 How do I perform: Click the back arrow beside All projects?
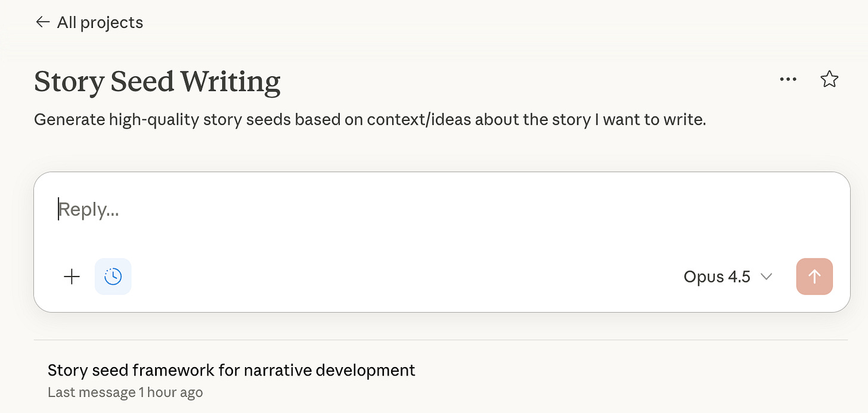click(x=42, y=23)
